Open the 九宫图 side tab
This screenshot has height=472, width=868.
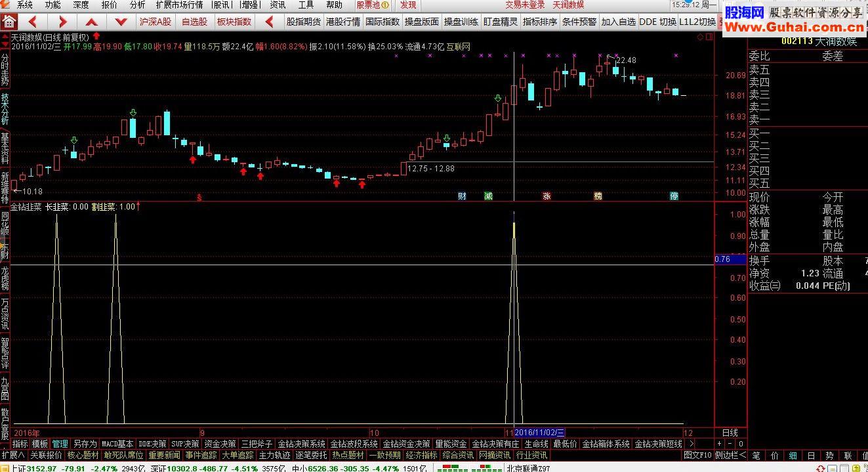5,388
